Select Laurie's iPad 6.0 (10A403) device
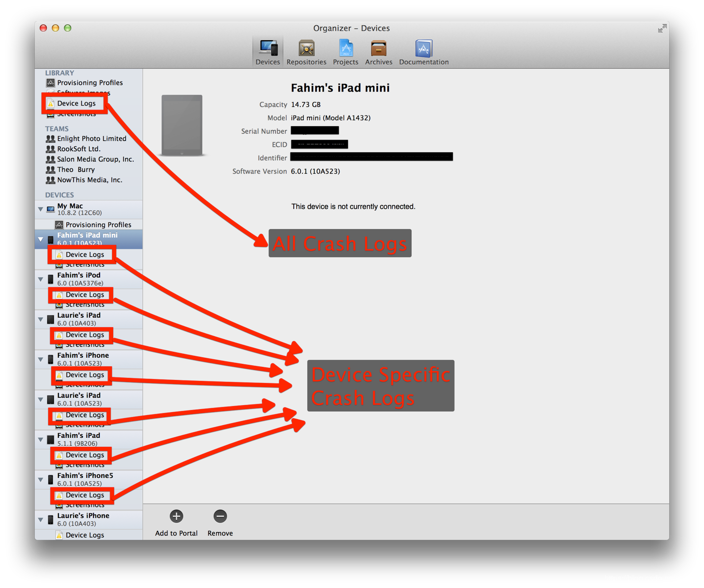704x588 pixels. tap(89, 319)
